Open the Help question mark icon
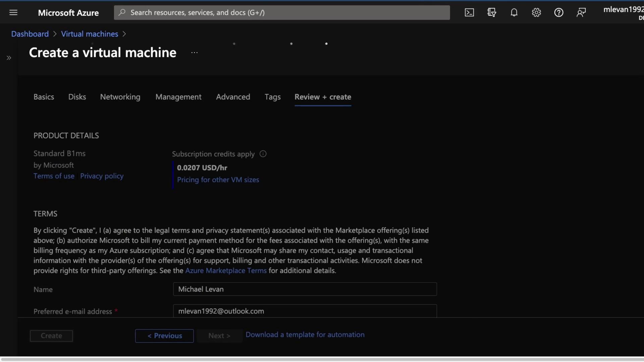 click(x=558, y=13)
